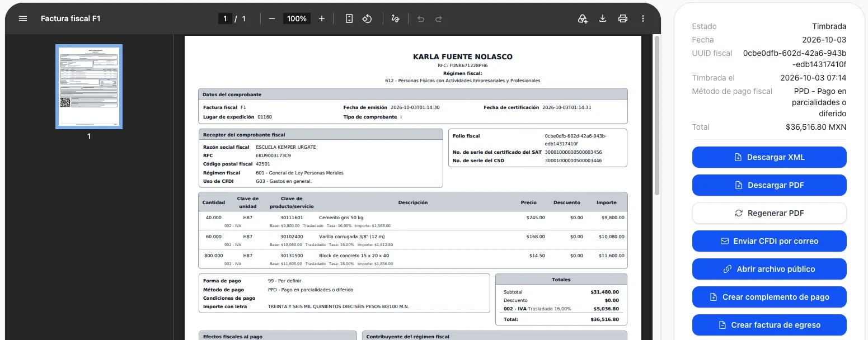Select the page 1 thumbnail

coord(89,87)
